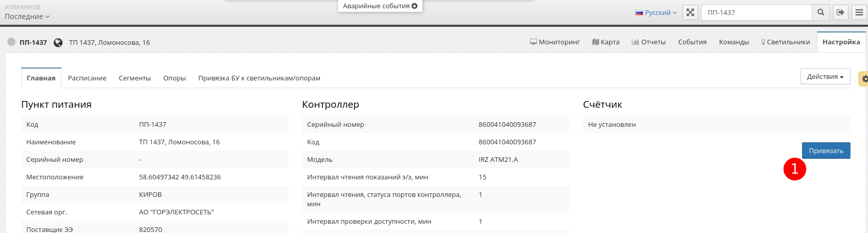Open the hamburger menu in the header

tap(859, 12)
